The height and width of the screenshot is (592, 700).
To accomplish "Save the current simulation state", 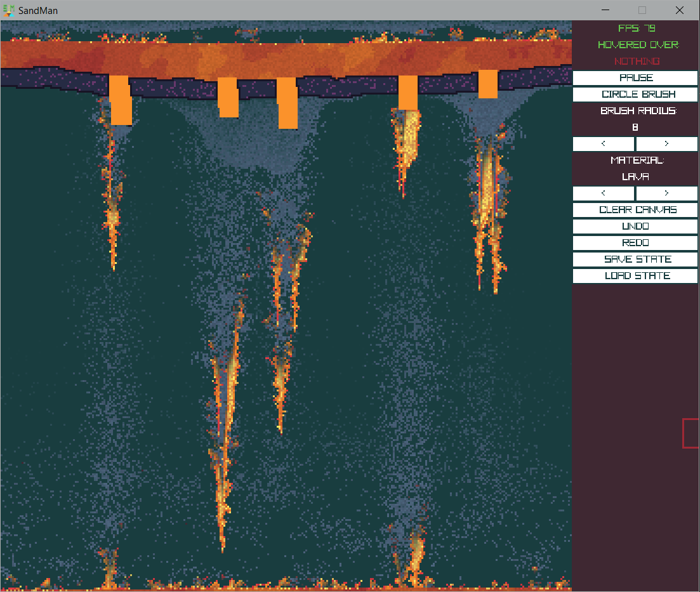I will [635, 260].
